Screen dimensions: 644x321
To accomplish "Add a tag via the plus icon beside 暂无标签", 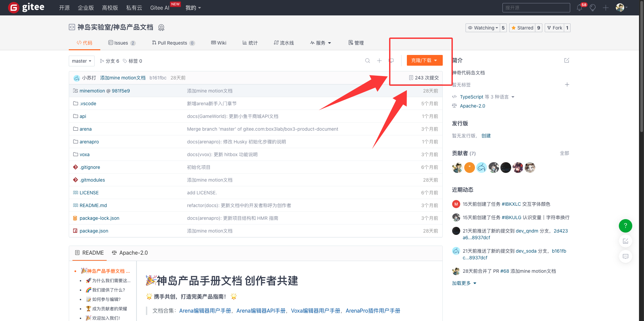I will [567, 85].
